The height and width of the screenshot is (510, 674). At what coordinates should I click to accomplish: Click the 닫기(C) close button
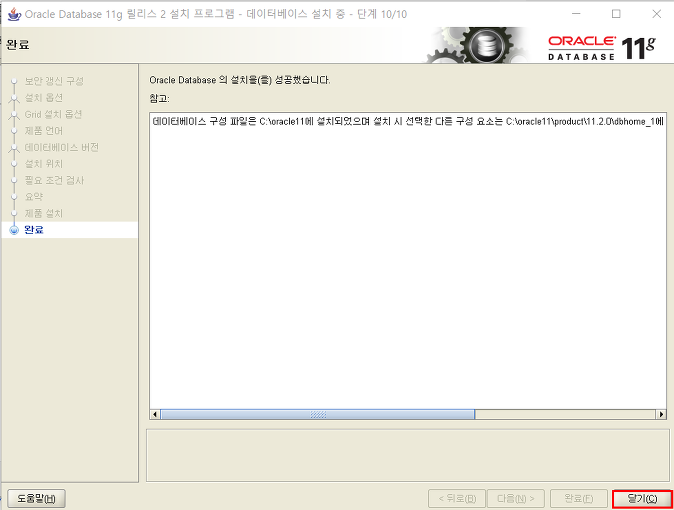click(642, 499)
